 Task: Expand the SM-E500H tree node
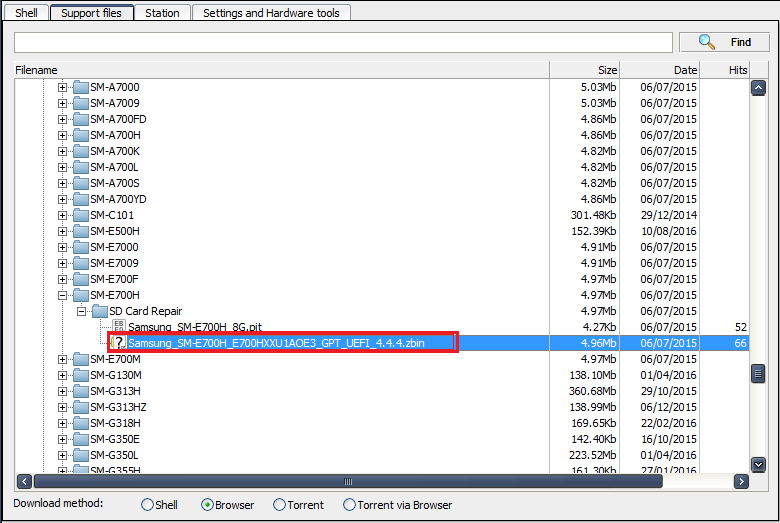62,231
